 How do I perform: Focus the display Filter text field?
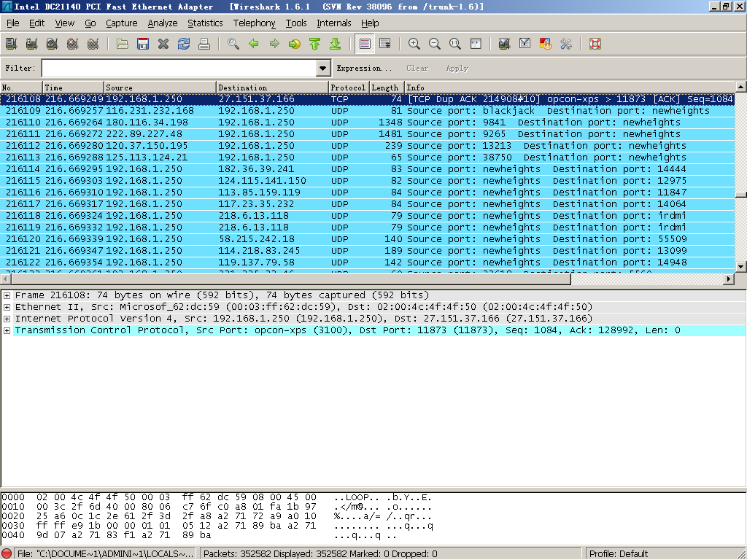point(179,68)
